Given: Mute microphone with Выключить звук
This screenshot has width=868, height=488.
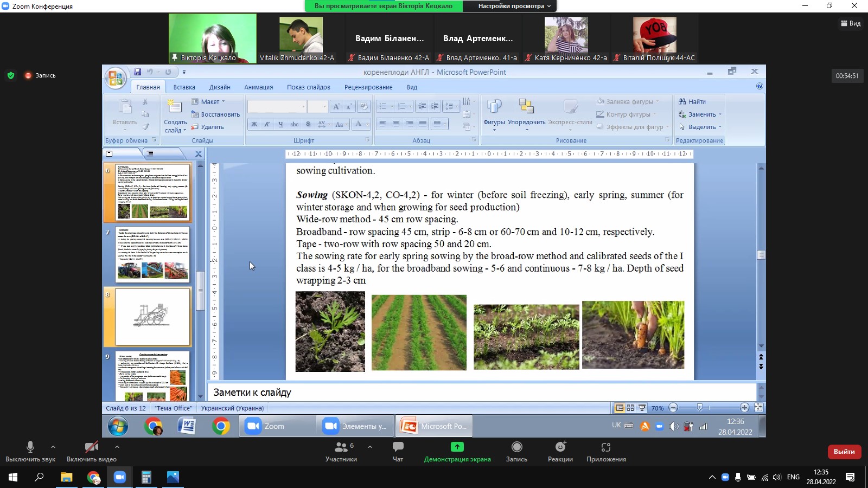Looking at the screenshot, I should 30,451.
